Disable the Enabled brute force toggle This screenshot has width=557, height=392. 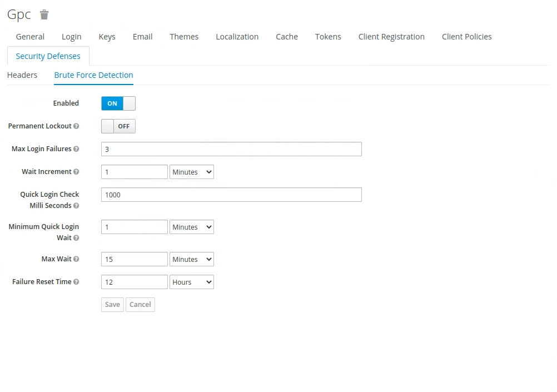118,103
